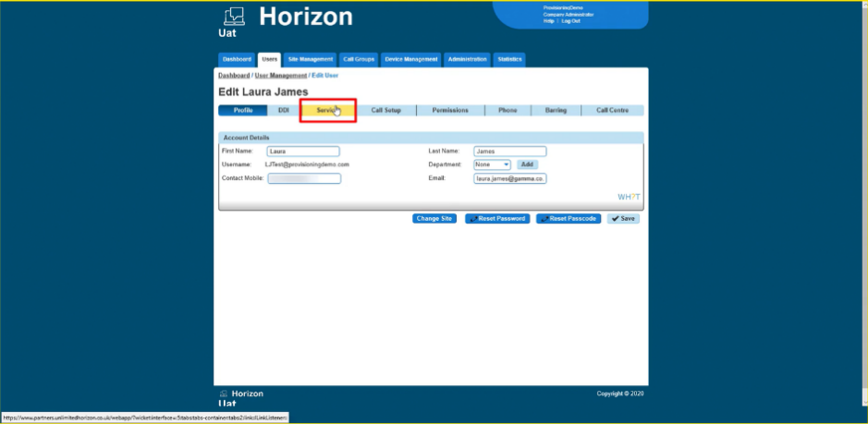Open the Call Groups tab
Image resolution: width=868 pixels, height=424 pixels.
[x=359, y=59]
